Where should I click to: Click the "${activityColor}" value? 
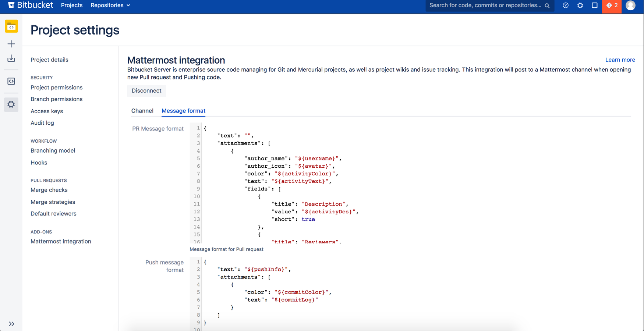(305, 174)
